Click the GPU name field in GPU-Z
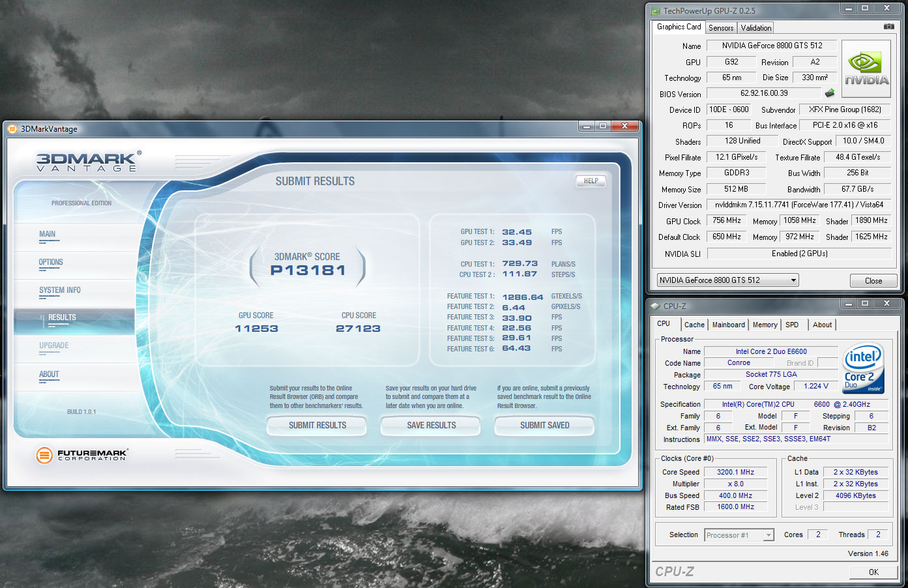The width and height of the screenshot is (908, 588). click(x=772, y=46)
